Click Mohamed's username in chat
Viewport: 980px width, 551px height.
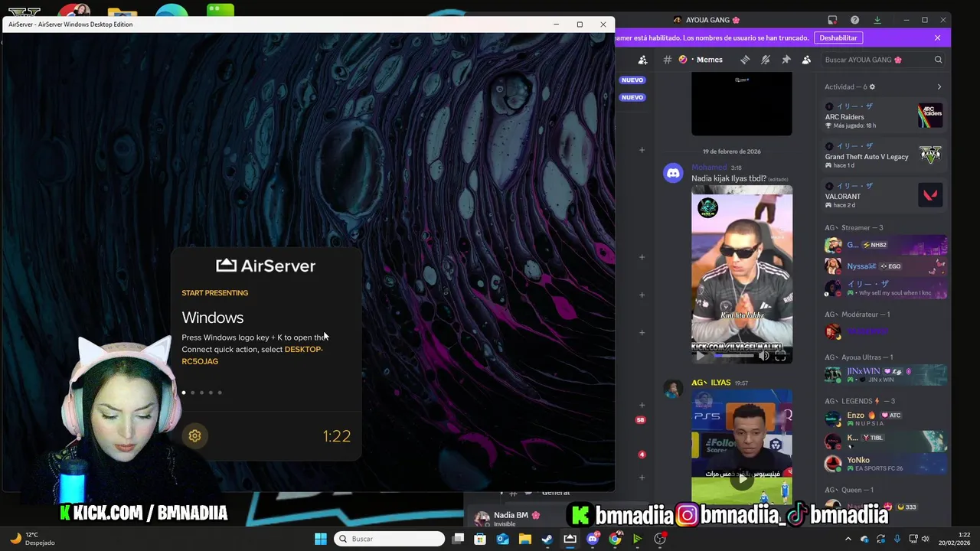709,168
